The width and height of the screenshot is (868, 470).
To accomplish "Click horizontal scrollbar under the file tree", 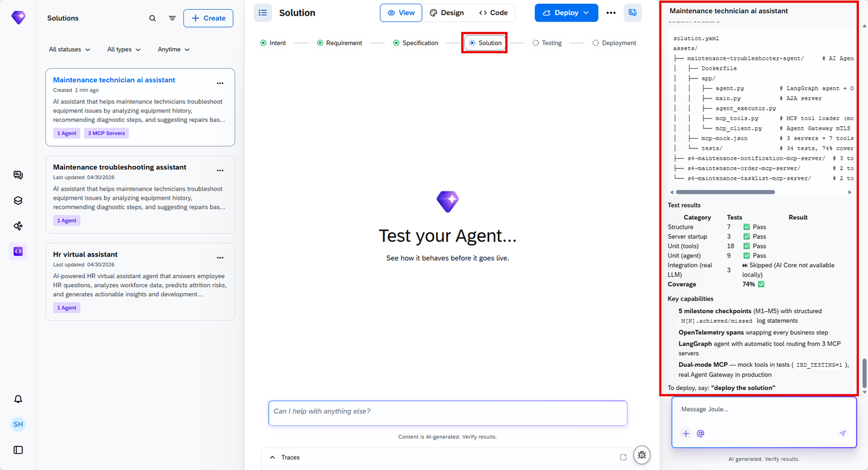I will (x=725, y=192).
